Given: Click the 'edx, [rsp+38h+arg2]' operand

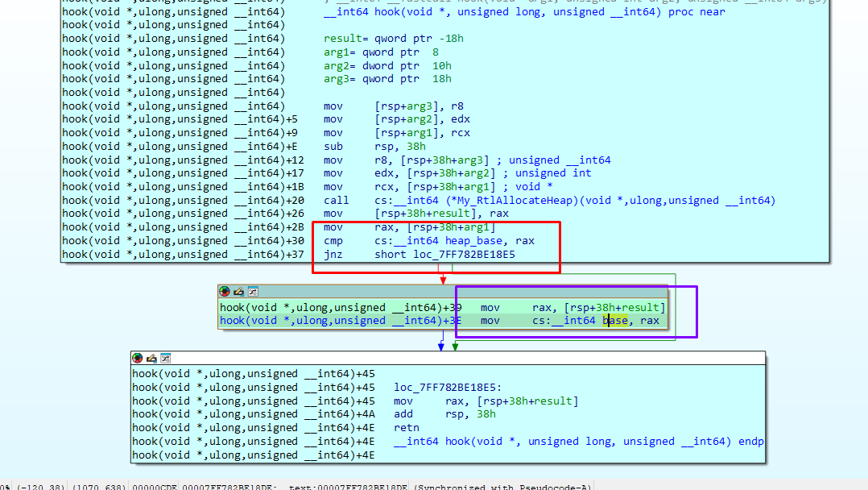Looking at the screenshot, I should 435,173.
